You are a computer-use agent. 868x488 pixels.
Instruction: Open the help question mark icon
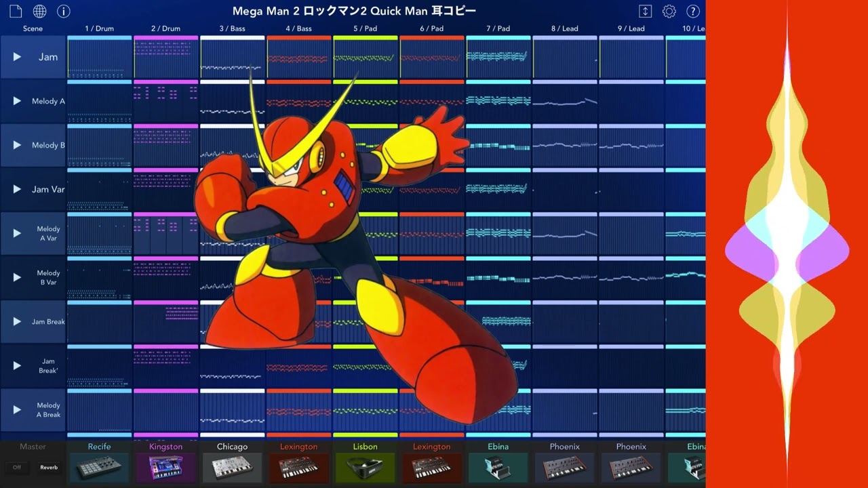[x=692, y=12]
